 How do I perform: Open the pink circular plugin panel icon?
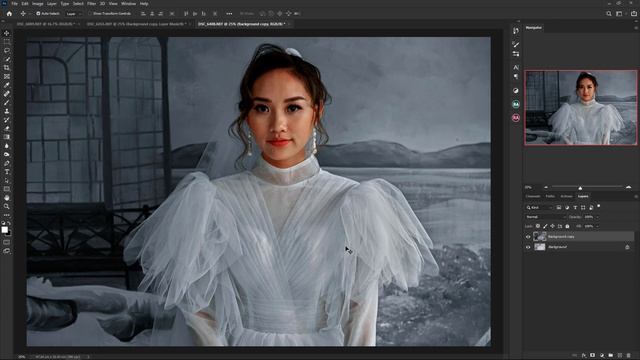[516, 118]
